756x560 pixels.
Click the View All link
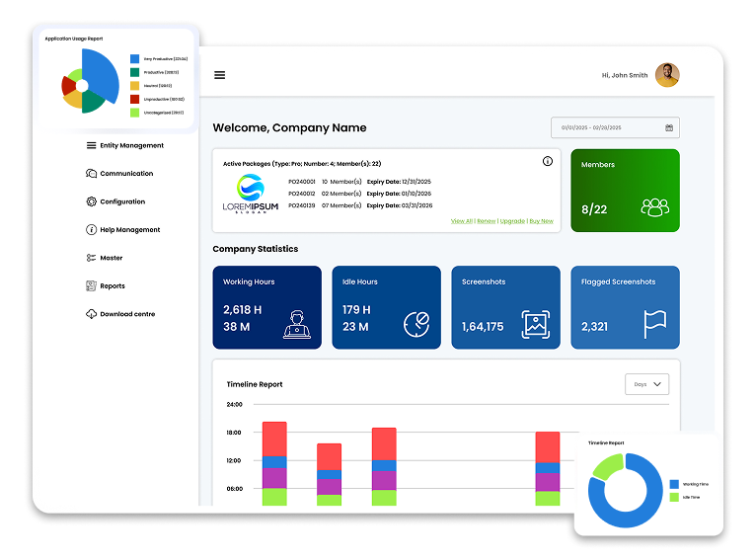[x=462, y=221]
